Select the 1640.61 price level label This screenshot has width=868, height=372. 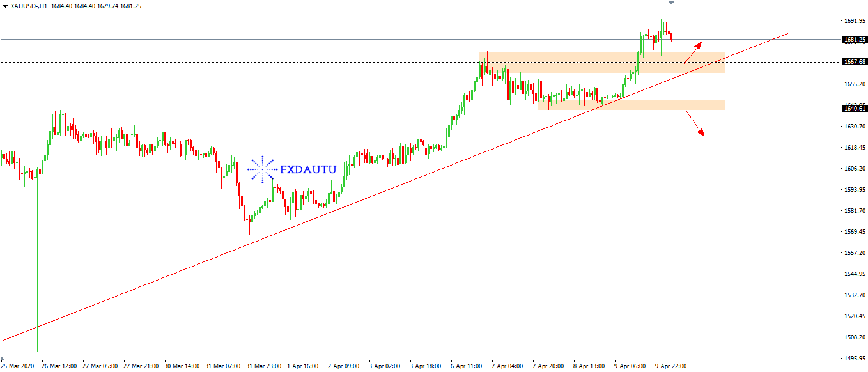(x=855, y=109)
